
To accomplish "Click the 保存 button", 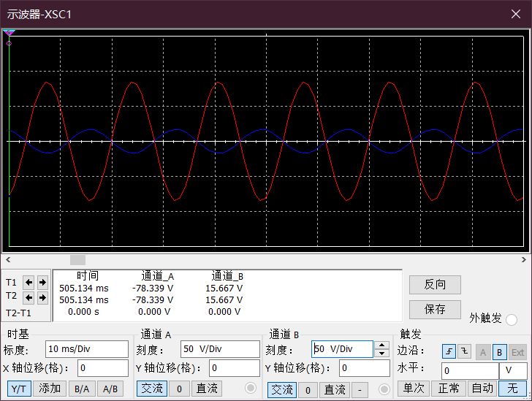I will coord(435,310).
